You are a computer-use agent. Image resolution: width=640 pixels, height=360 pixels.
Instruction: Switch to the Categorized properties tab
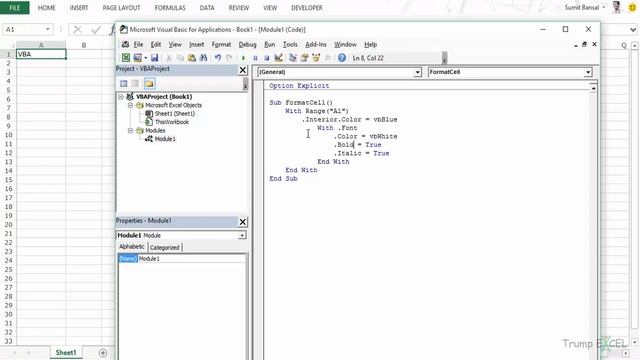click(x=164, y=247)
